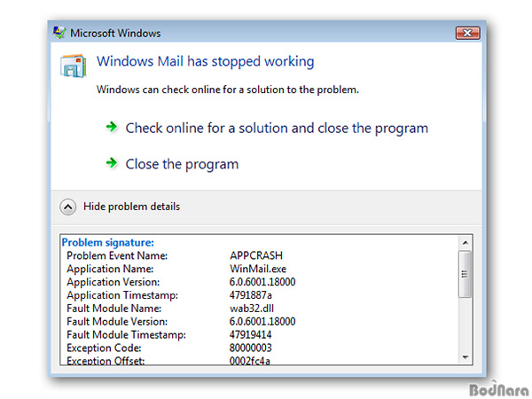This screenshot has height=399, width=532.
Task: Click the Microsoft Windows title bar icon
Action: pos(59,33)
